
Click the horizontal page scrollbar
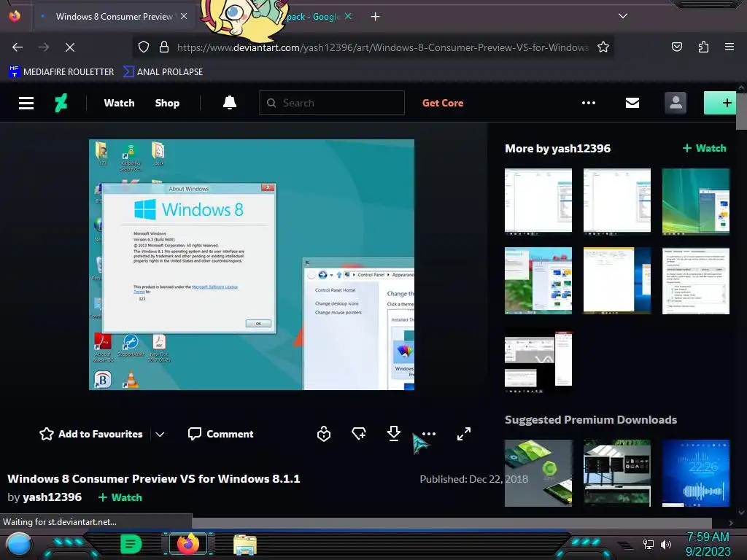[x=452, y=523]
